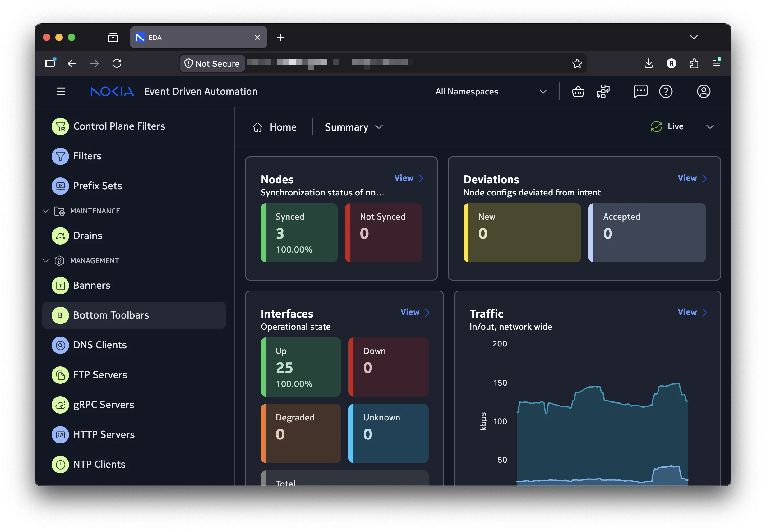Toggle the browser sidebar button
Screen dimensions: 766x532
click(50, 63)
